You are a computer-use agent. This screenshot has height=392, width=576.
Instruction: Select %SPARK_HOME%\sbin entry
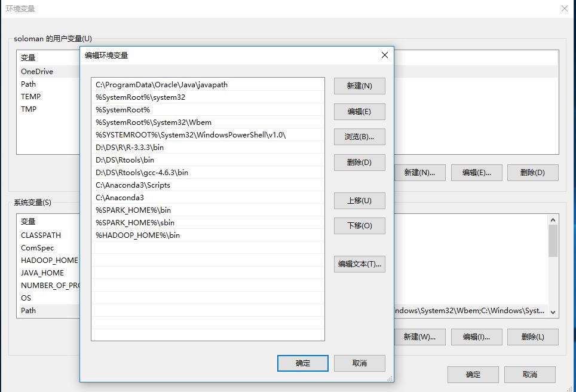(x=208, y=222)
